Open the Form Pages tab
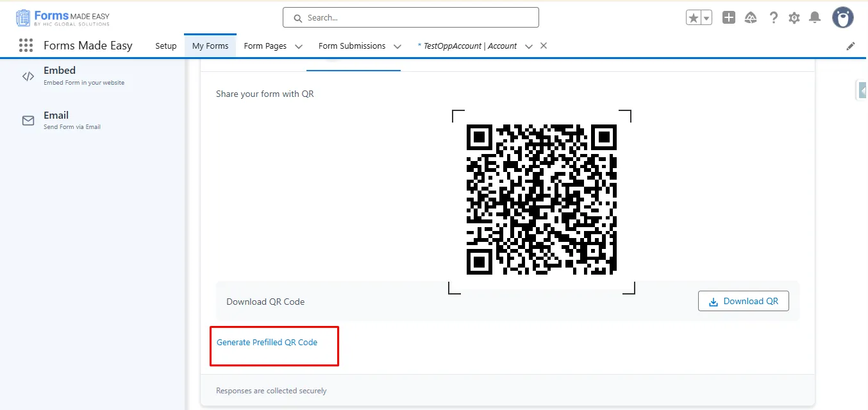This screenshot has height=410, width=868. [265, 46]
